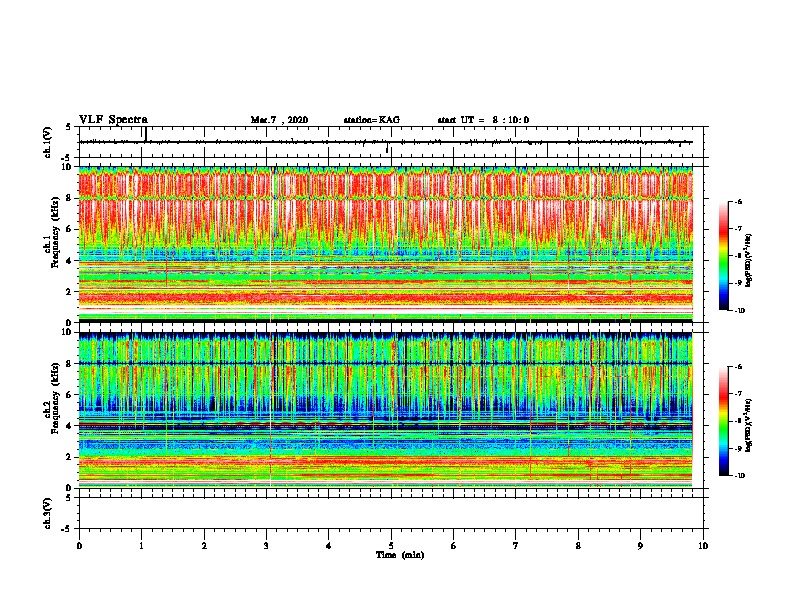Click the "Time (min)" x-axis label
This screenshot has height=612, width=792.
coord(400,555)
